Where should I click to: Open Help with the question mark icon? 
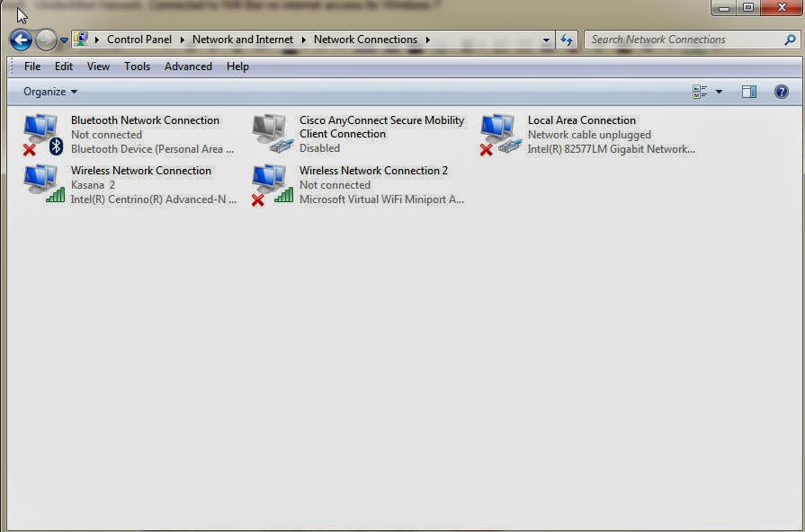tap(782, 92)
